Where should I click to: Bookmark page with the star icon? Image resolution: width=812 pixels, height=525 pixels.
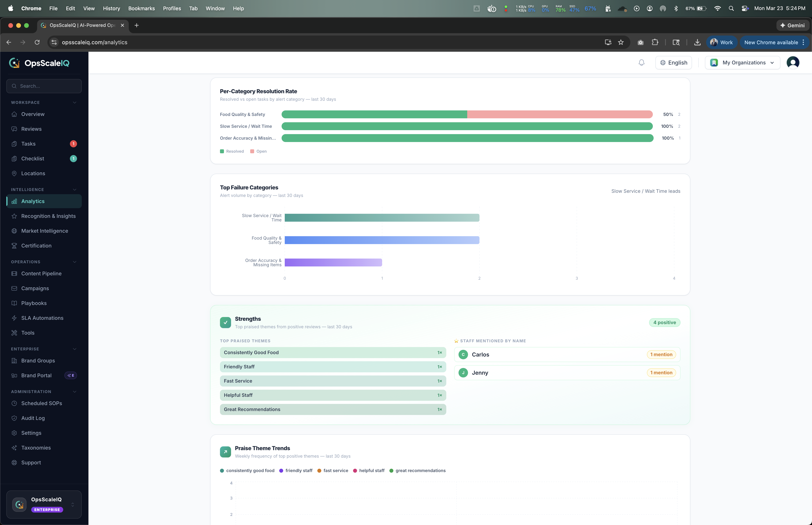pos(621,42)
